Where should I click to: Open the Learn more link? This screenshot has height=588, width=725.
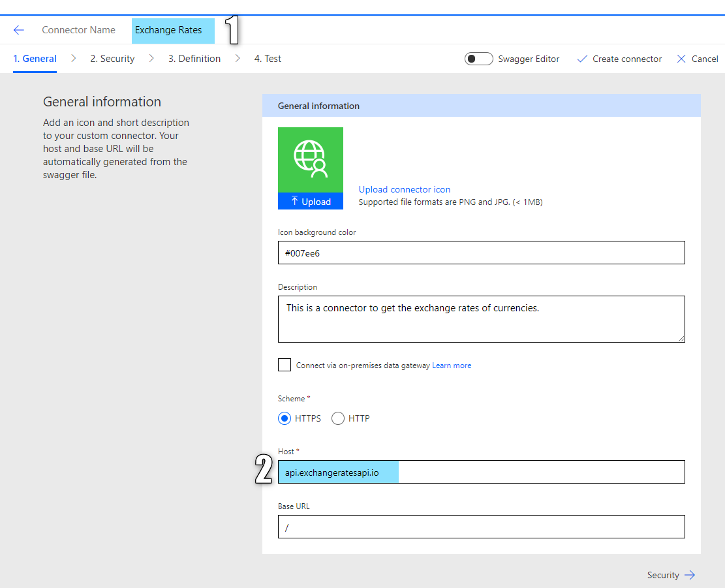coord(452,365)
